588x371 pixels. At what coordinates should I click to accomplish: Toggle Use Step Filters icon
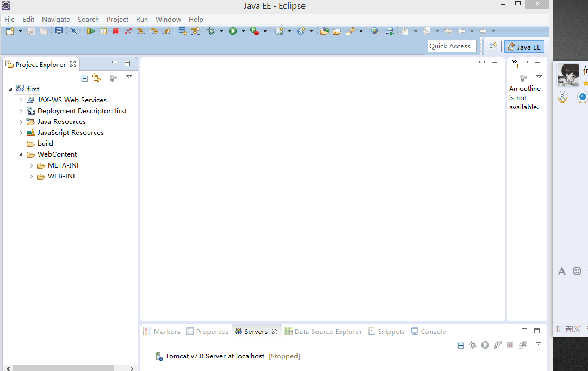[195, 31]
